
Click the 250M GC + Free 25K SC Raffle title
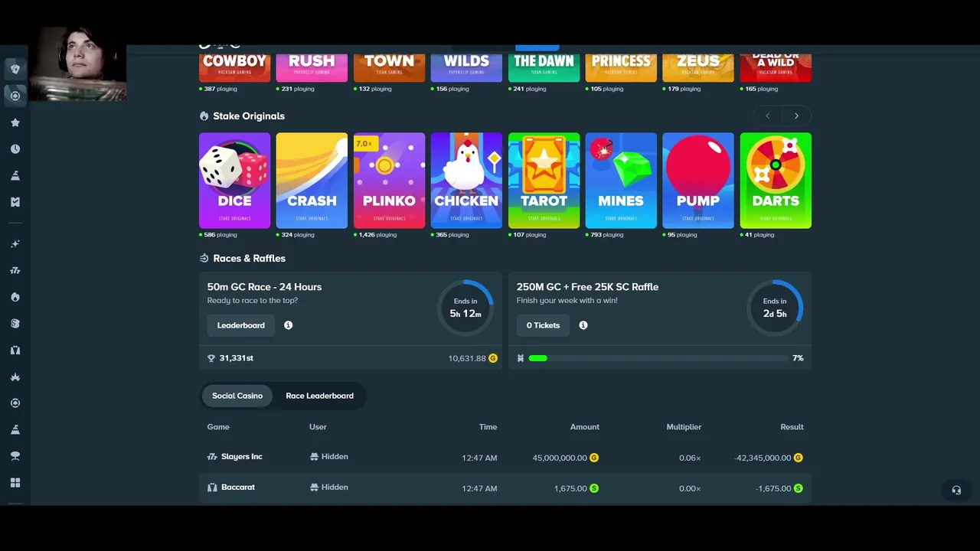coord(587,287)
